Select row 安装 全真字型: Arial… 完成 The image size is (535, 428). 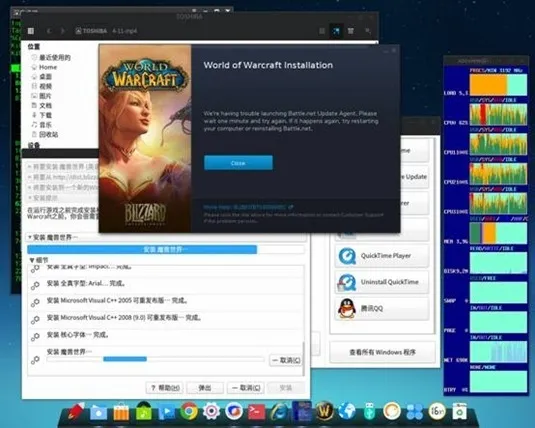tap(165, 284)
